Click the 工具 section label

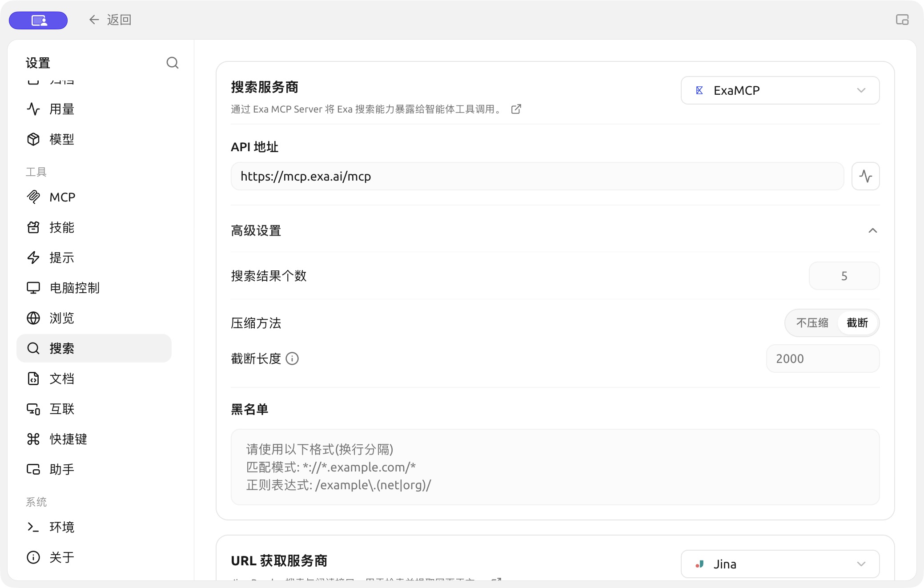pyautogui.click(x=36, y=172)
